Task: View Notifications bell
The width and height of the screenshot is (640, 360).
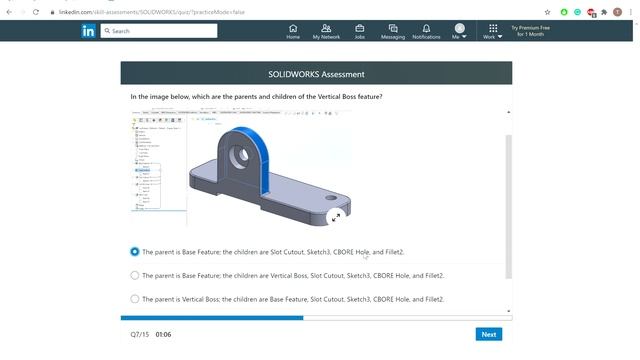Action: point(426,31)
